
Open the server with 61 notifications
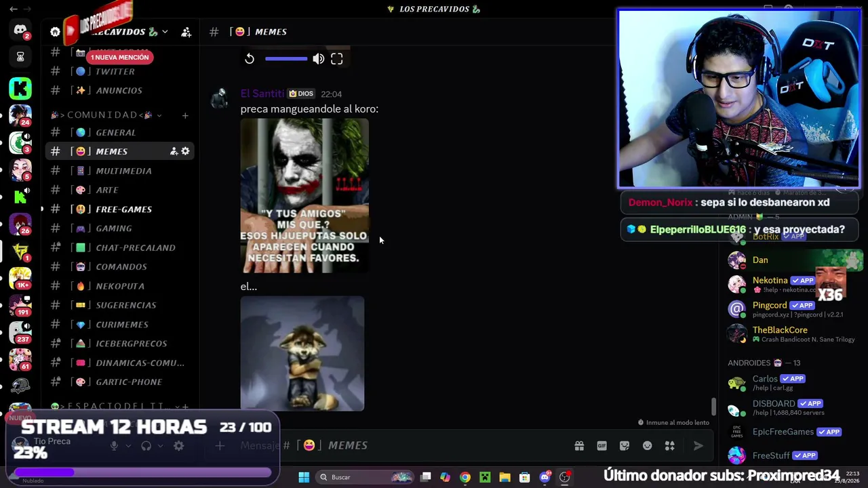(x=20, y=359)
